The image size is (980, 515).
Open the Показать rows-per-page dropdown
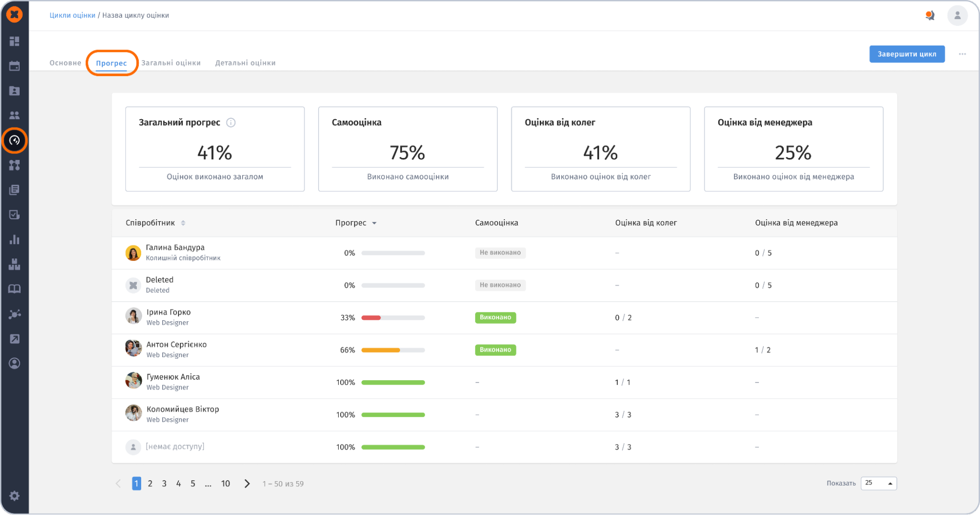point(879,484)
